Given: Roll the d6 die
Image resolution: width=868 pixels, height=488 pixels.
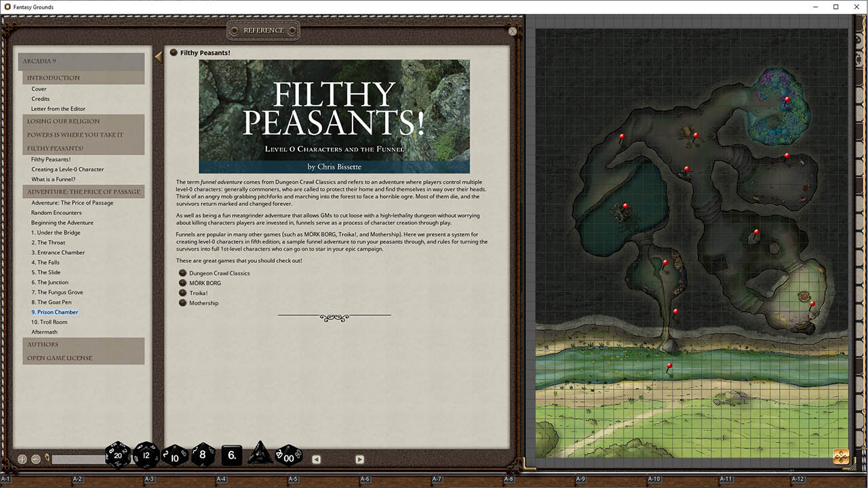Looking at the screenshot, I should click(x=231, y=456).
